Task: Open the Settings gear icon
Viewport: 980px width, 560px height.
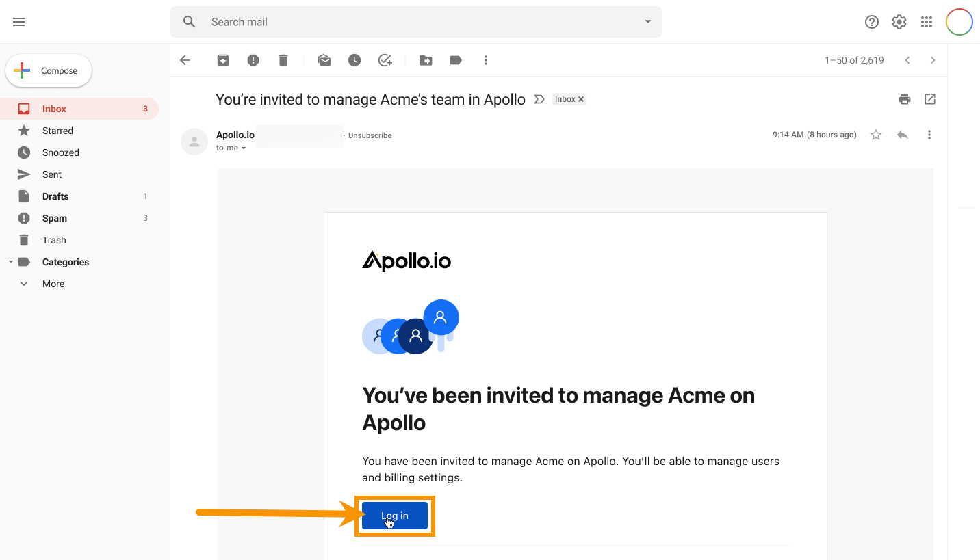Action: coord(899,22)
